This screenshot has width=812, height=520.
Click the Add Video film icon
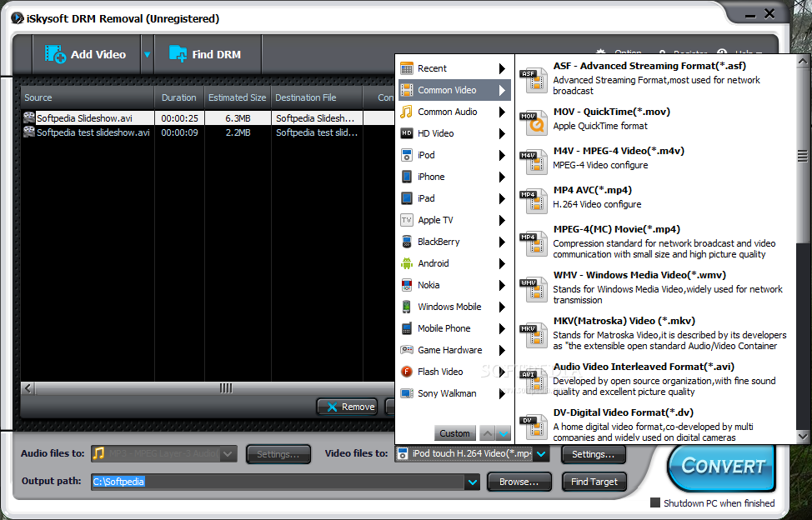[55, 54]
